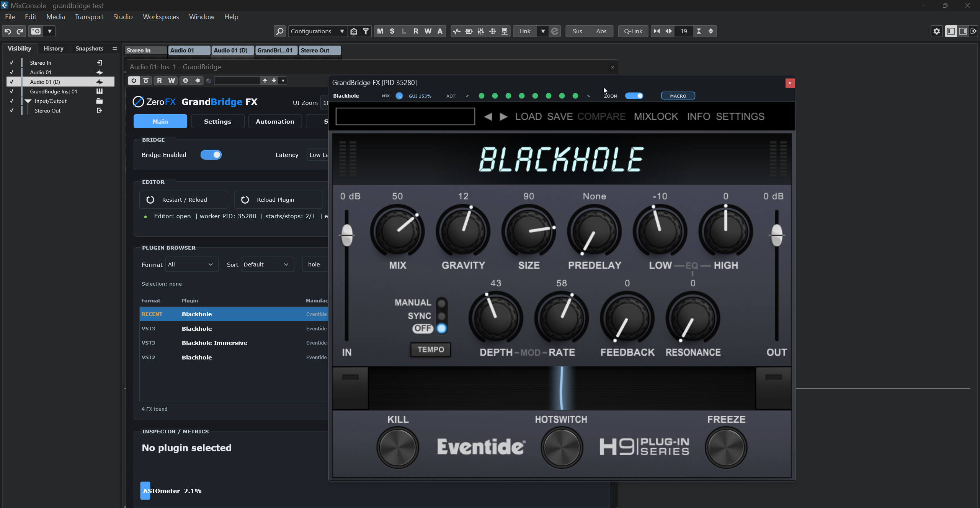Click the horizontal zoom arrows icon before 19

click(x=669, y=31)
